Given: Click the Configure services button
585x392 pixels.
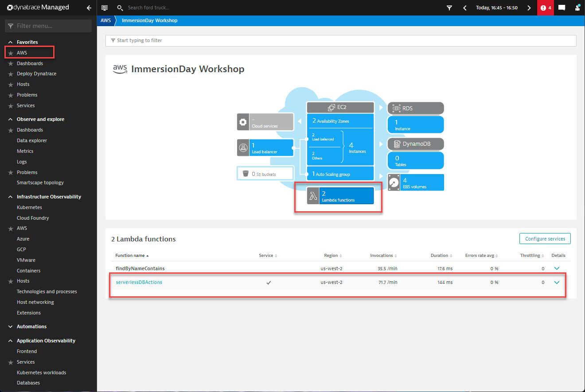Looking at the screenshot, I should (x=545, y=239).
